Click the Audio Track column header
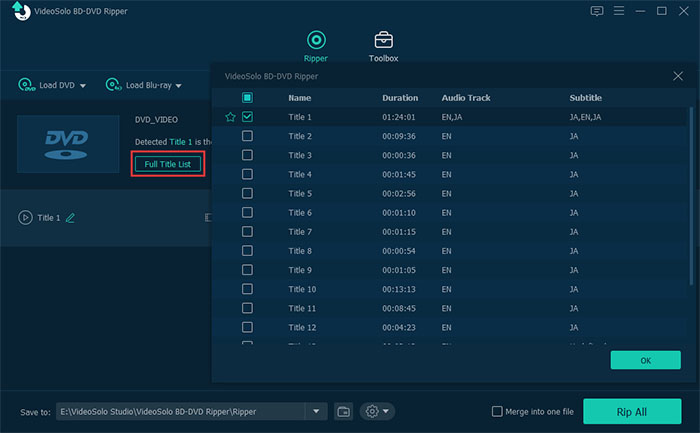Viewport: 700px width, 433px height. (466, 98)
